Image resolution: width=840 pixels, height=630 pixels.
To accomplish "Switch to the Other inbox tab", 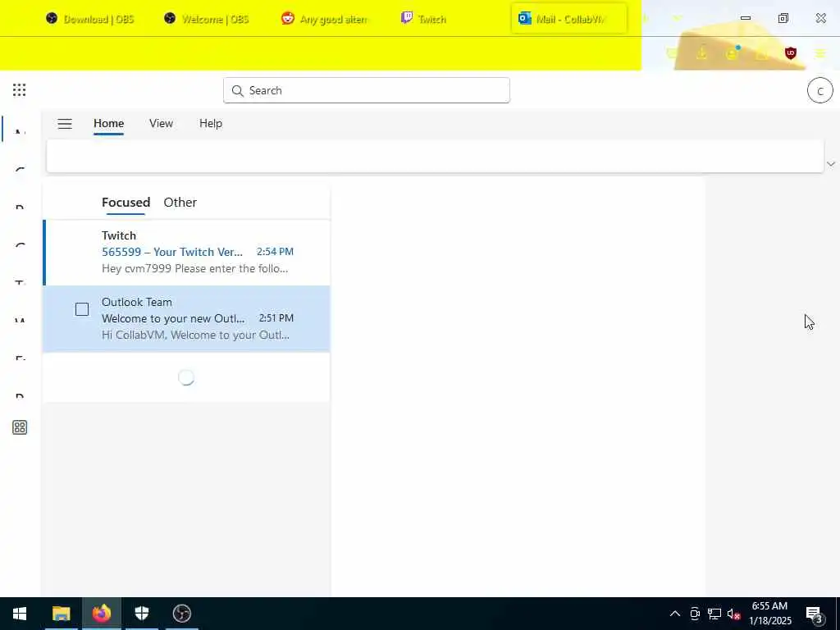I will [x=180, y=202].
